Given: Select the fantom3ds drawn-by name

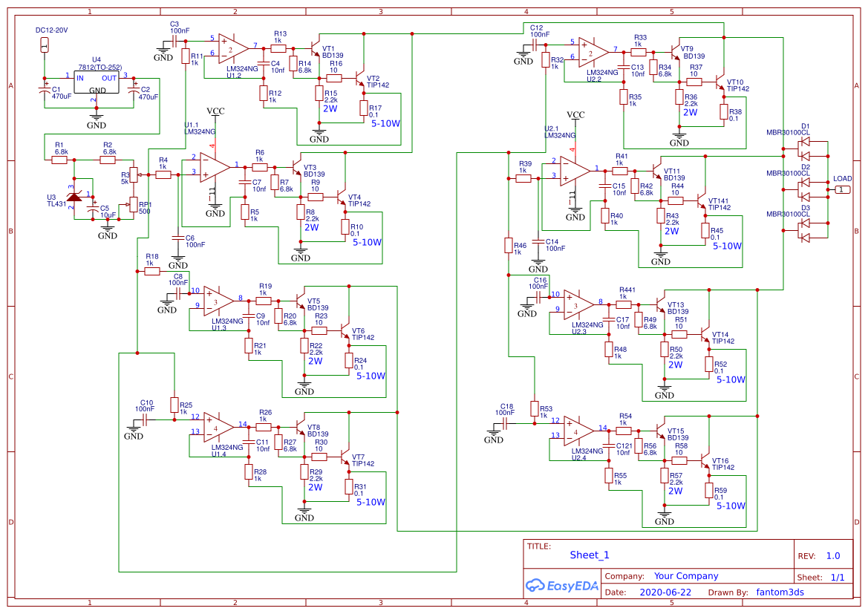Looking at the screenshot, I should (780, 592).
